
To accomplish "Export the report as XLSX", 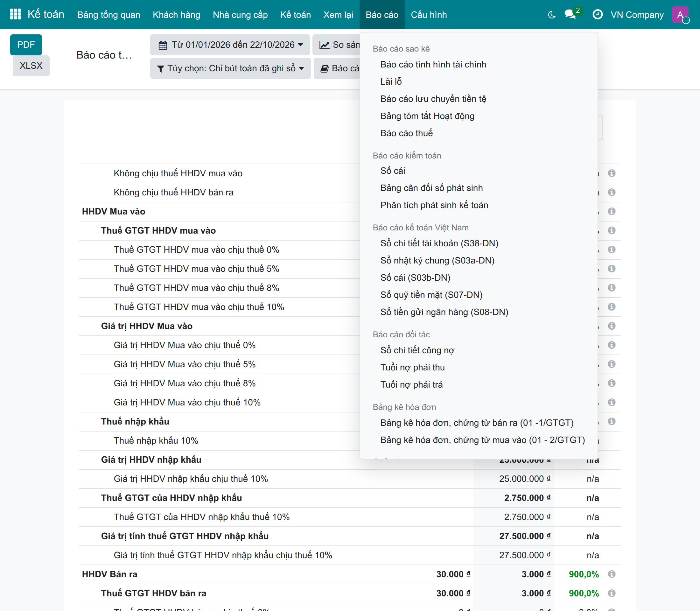I will tap(31, 66).
